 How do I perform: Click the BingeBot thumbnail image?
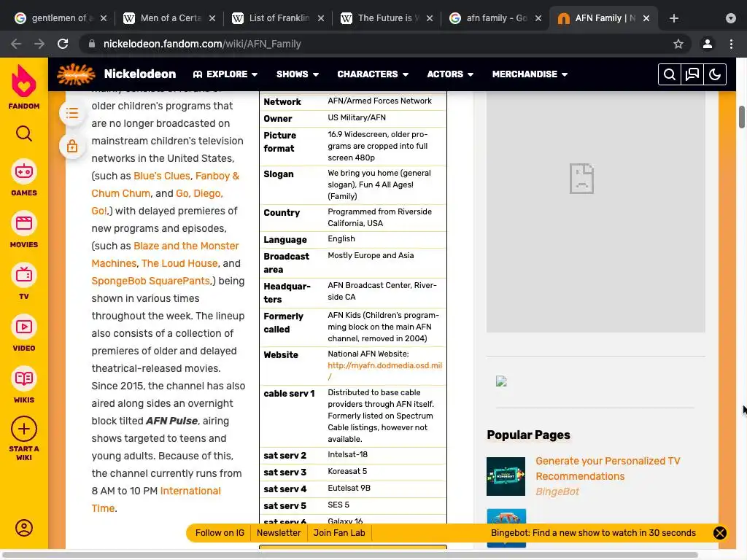coord(506,476)
